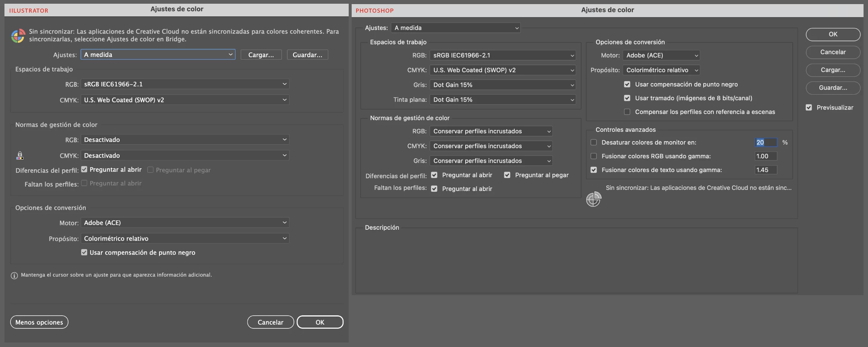Click Guardar... in Photoshop dialog

[833, 88]
